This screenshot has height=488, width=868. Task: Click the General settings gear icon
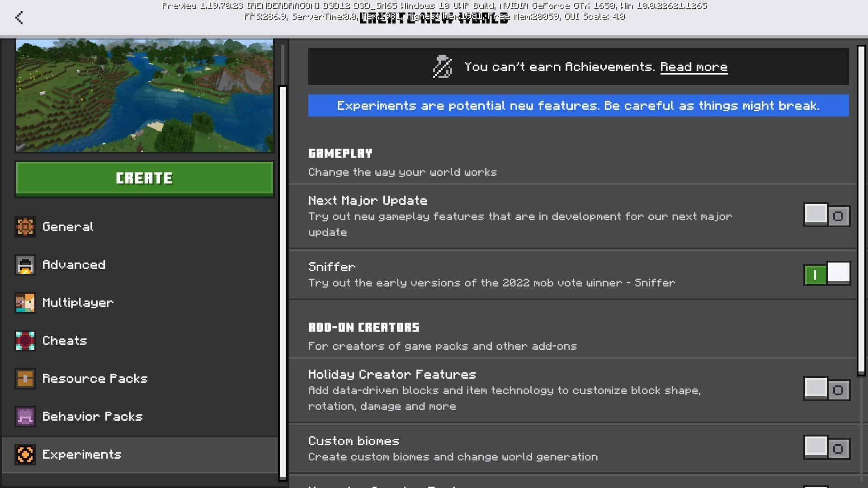[26, 227]
